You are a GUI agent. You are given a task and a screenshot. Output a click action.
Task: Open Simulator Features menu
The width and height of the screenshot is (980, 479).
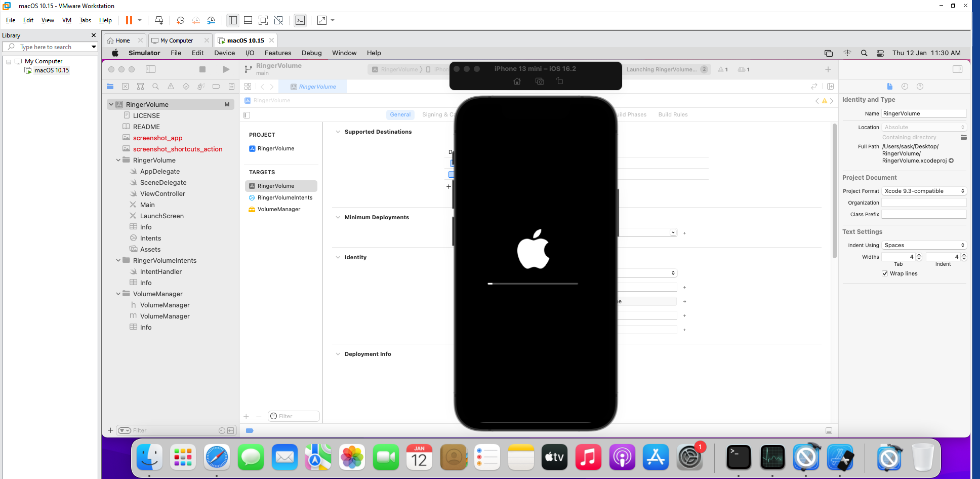point(278,53)
